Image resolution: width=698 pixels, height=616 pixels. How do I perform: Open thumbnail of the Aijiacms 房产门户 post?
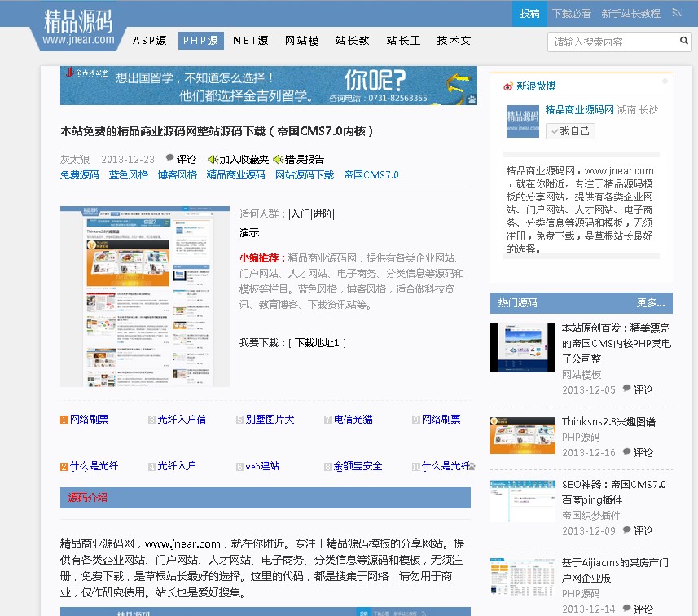(x=523, y=577)
